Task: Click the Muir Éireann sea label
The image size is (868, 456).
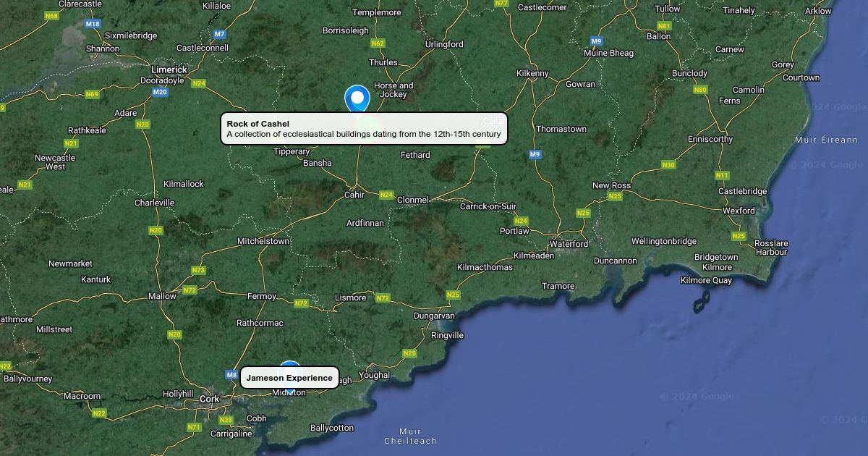Action: click(x=826, y=140)
